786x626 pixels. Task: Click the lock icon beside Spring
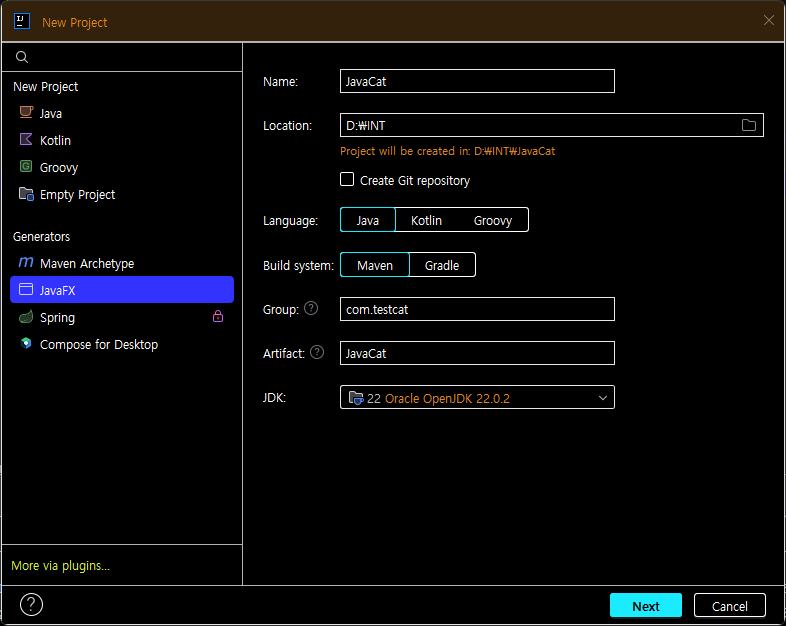coord(218,316)
